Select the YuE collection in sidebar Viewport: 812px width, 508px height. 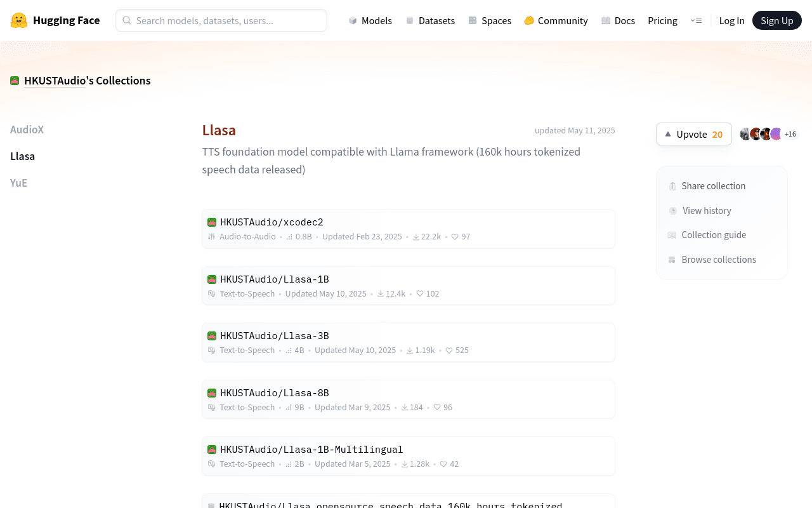pos(19,183)
